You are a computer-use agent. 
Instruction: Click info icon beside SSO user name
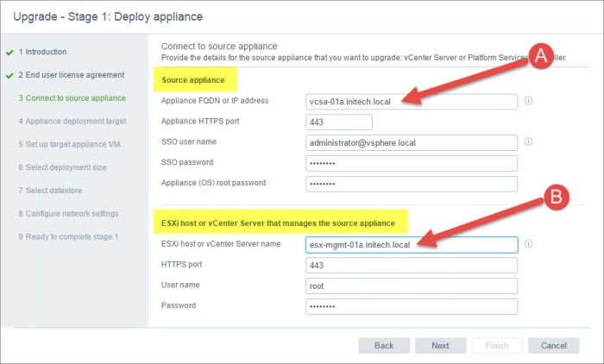tap(528, 142)
